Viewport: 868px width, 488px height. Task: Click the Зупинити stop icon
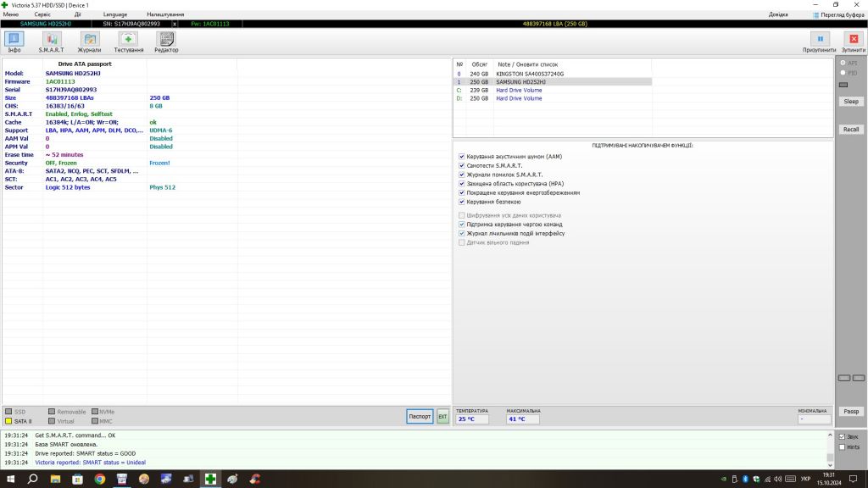point(854,39)
